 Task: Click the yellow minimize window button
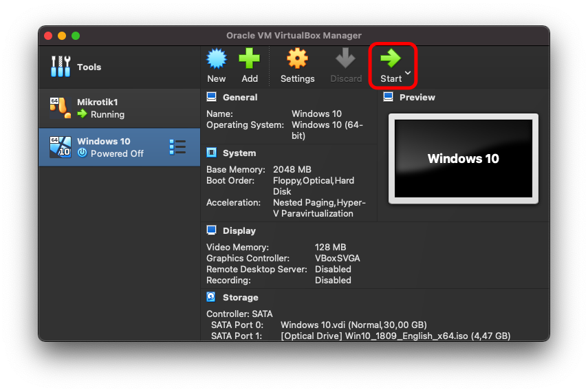[x=62, y=36]
